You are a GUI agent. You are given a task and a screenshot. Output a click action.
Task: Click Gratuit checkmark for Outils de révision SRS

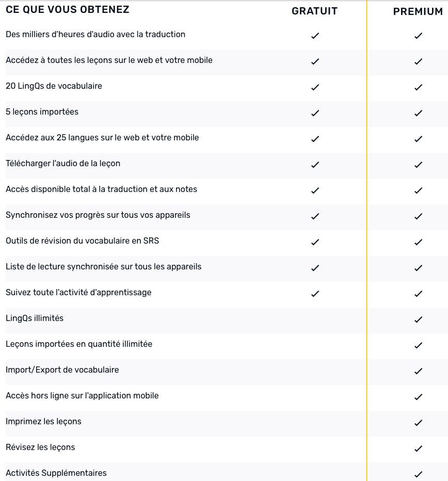point(315,242)
